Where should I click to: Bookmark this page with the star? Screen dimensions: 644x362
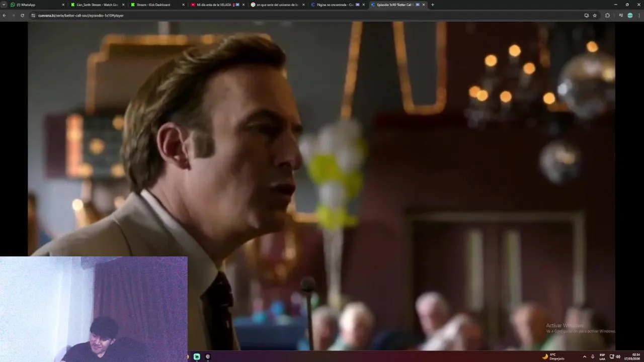595,16
